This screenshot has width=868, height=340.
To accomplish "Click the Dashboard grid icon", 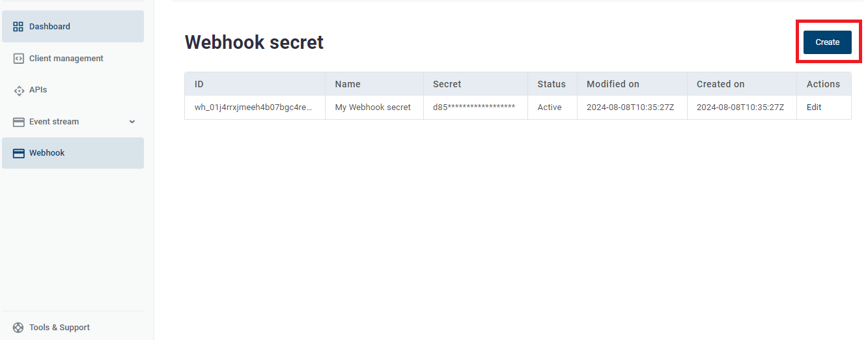I will pyautogui.click(x=18, y=27).
